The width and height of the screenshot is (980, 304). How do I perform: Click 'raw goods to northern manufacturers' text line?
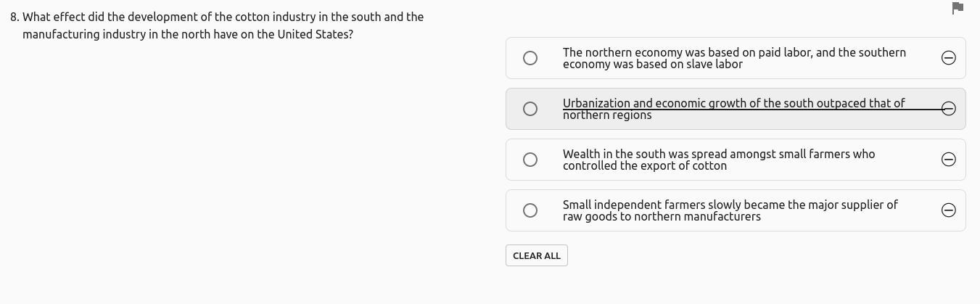(662, 216)
